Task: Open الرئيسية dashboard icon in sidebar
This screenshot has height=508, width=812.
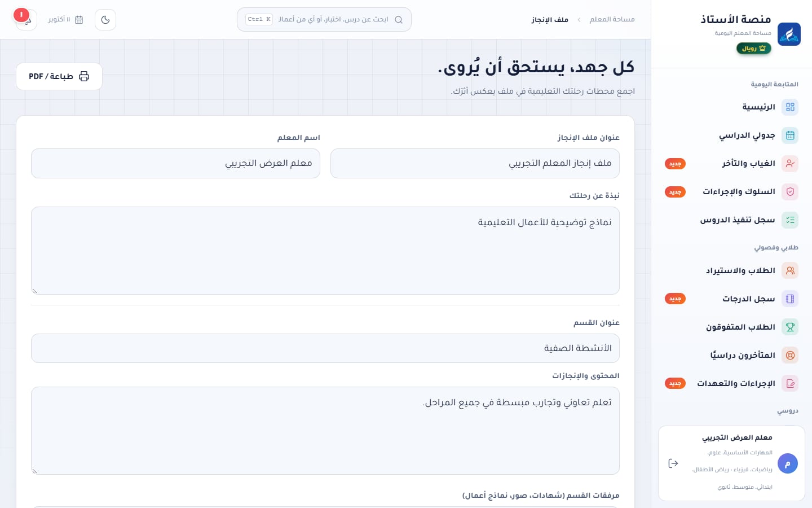Action: point(790,107)
